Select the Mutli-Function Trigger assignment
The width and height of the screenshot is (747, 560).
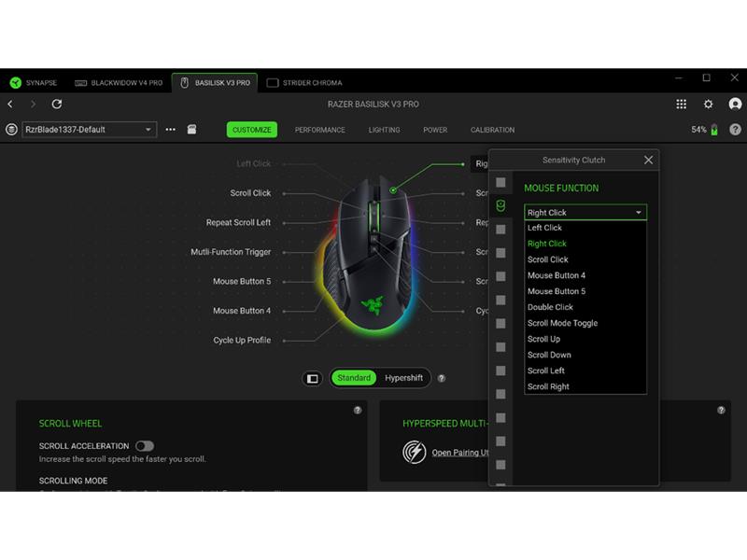tap(231, 252)
